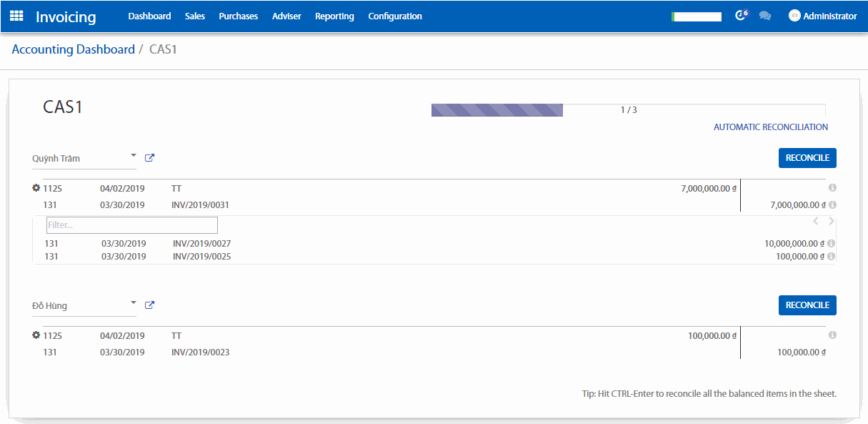Open the Administrator user menu
The height and width of the screenshot is (424, 868).
(822, 16)
